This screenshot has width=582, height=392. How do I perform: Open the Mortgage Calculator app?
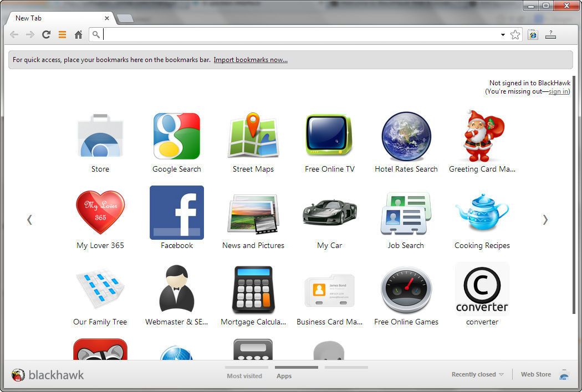[x=253, y=290]
